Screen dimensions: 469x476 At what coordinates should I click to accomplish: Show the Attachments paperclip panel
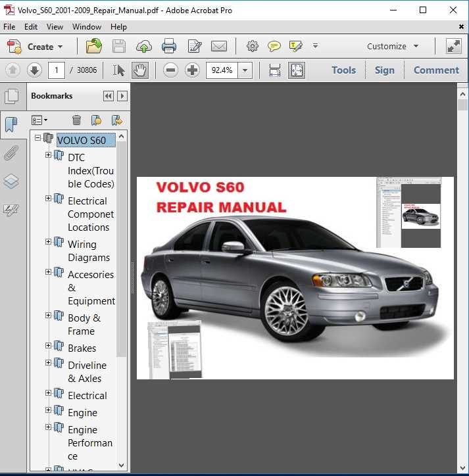point(11,153)
